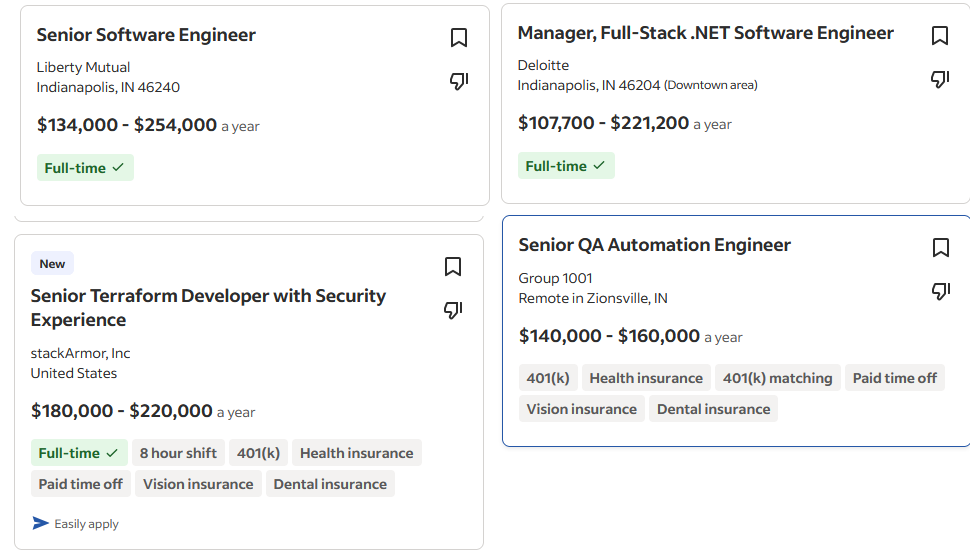The width and height of the screenshot is (970, 553).
Task: Click Vision insurance tag on Group 1001 card
Action: [582, 409]
